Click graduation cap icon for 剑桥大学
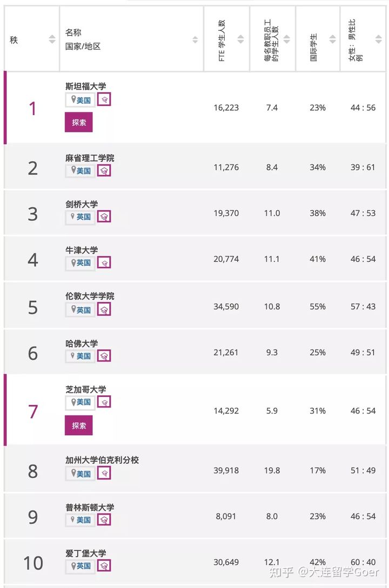Screen dimensions: 389x588 pos(104,217)
